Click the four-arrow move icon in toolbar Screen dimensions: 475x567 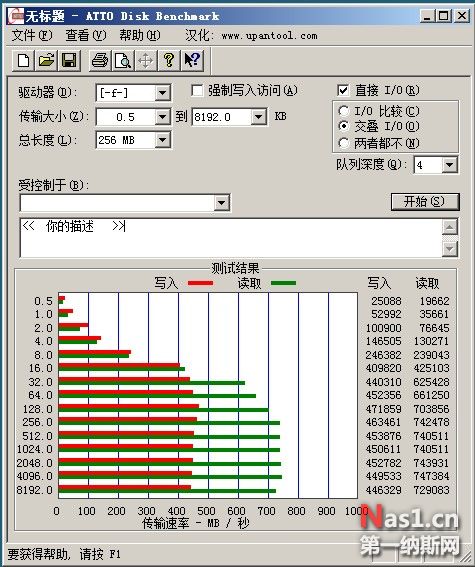point(145,60)
